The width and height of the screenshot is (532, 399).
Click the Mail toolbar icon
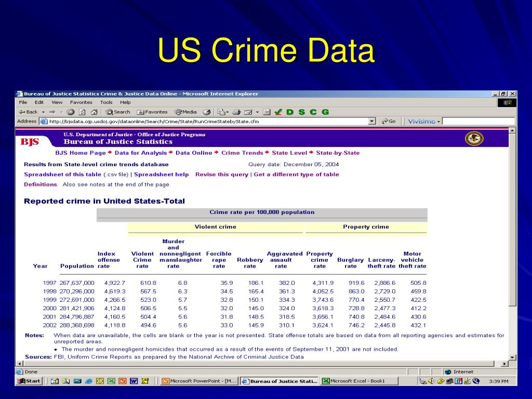pyautogui.click(x=221, y=112)
